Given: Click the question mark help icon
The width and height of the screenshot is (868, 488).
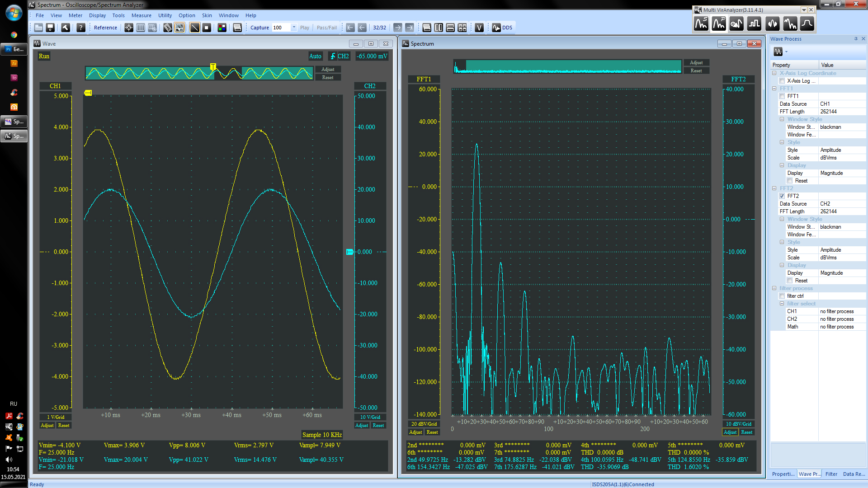Looking at the screenshot, I should pos(81,28).
